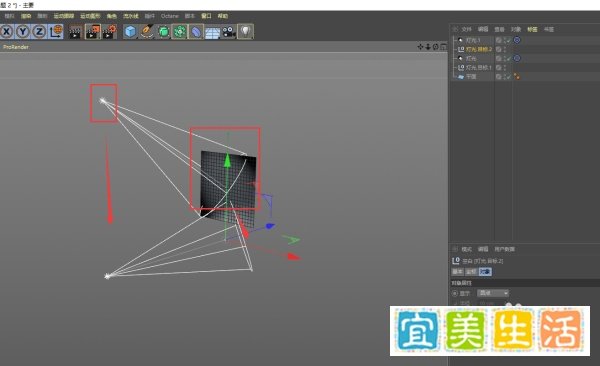Open Object Manager 对象 menu
The width and height of the screenshot is (600, 366).
pyautogui.click(x=516, y=29)
